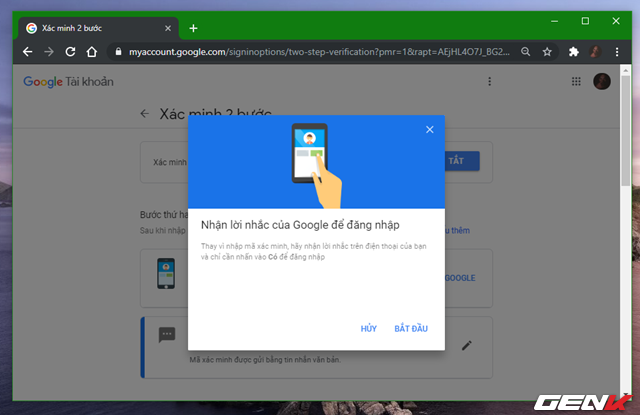The width and height of the screenshot is (640, 415).
Task: Bookmark this page with the star
Action: point(547,52)
